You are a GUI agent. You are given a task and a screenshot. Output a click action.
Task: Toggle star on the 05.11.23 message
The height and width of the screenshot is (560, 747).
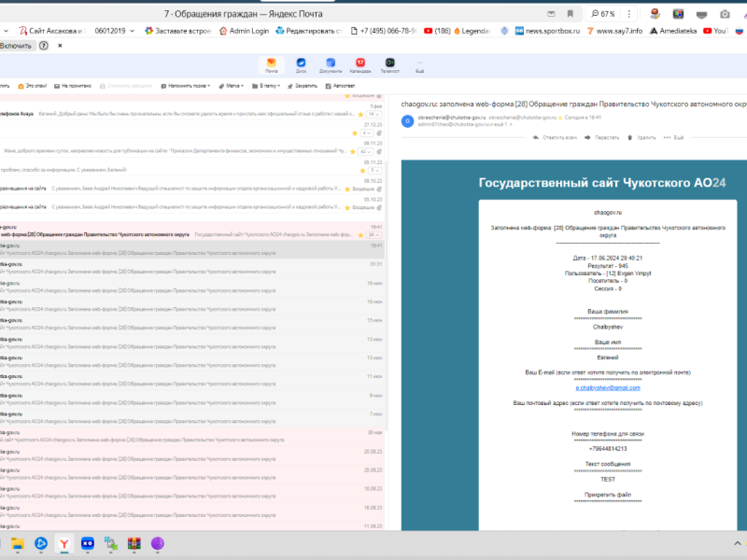click(354, 170)
